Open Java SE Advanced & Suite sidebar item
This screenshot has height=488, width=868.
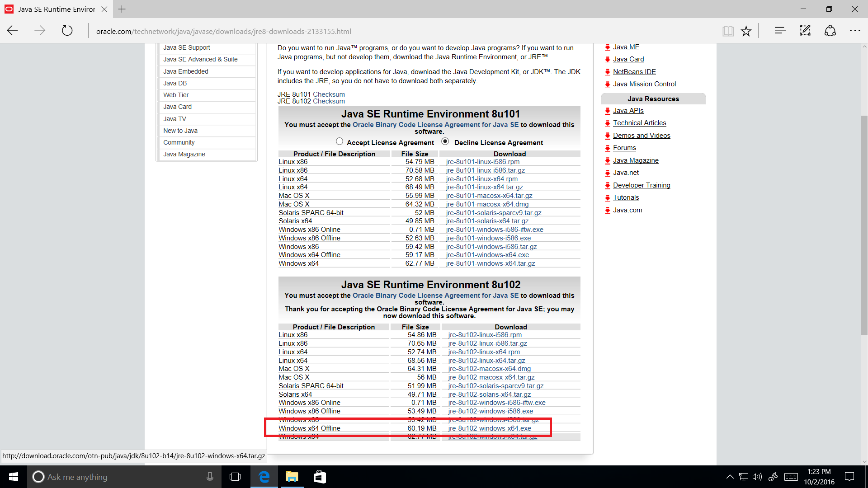coord(200,59)
